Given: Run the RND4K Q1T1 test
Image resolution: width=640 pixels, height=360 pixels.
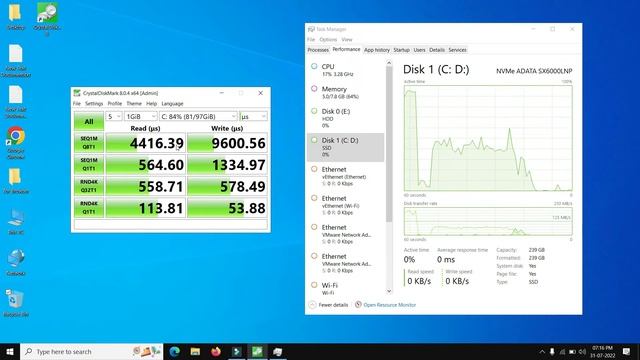Looking at the screenshot, I should (x=89, y=207).
